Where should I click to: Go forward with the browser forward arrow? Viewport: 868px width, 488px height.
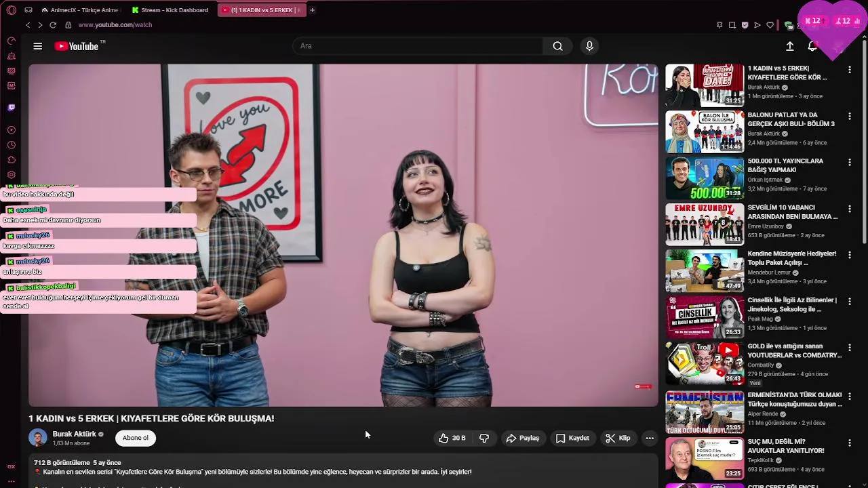click(x=40, y=25)
